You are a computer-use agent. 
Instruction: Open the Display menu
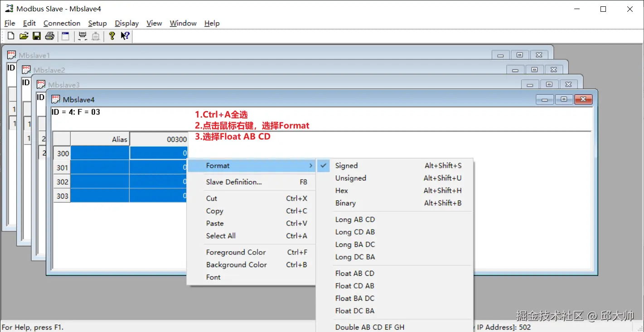pyautogui.click(x=127, y=23)
